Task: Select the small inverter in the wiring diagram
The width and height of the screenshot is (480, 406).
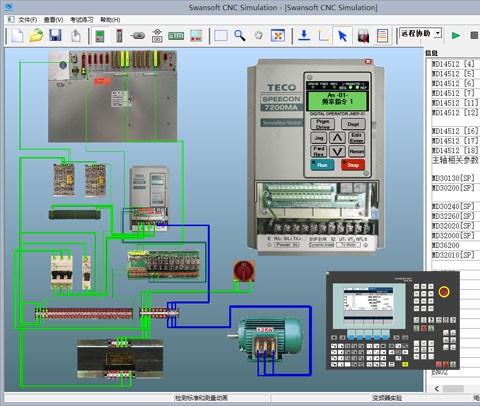Action: (x=149, y=198)
